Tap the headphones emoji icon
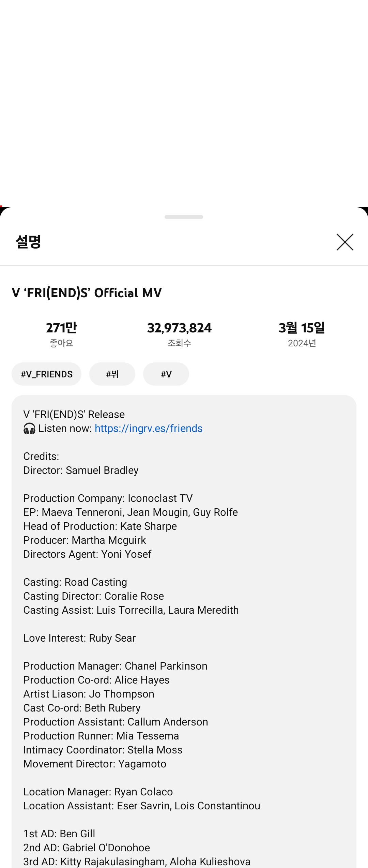The height and width of the screenshot is (868, 368). click(x=29, y=429)
